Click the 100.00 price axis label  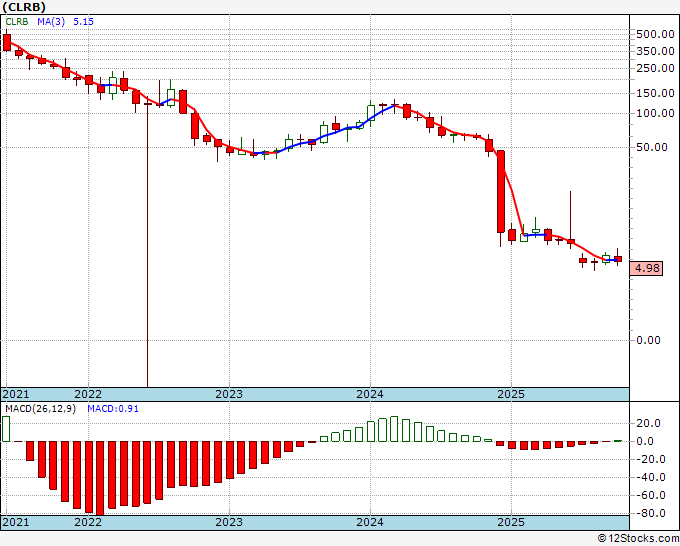[655, 113]
